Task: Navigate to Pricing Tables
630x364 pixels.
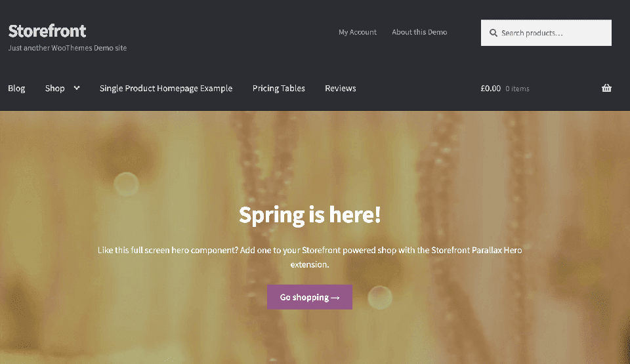Action: click(278, 89)
